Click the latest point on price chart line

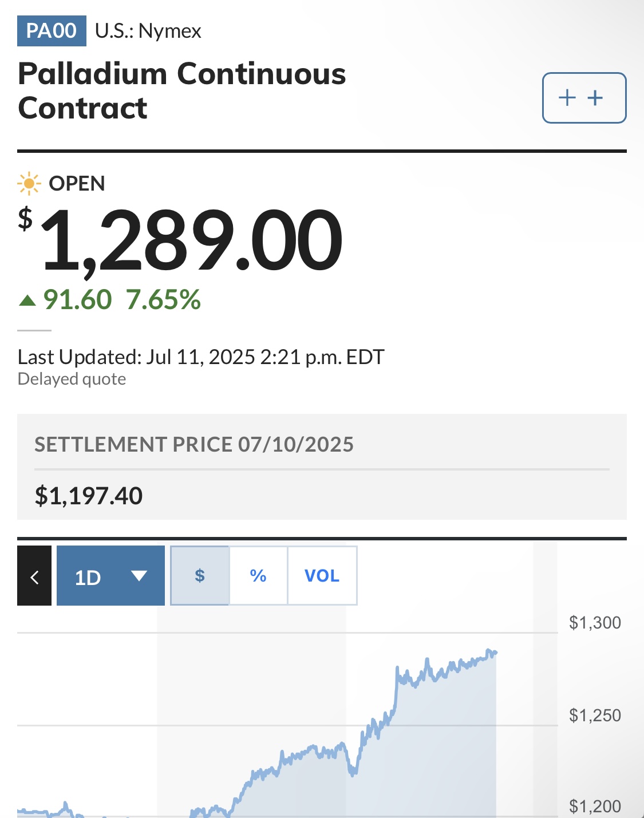495,653
